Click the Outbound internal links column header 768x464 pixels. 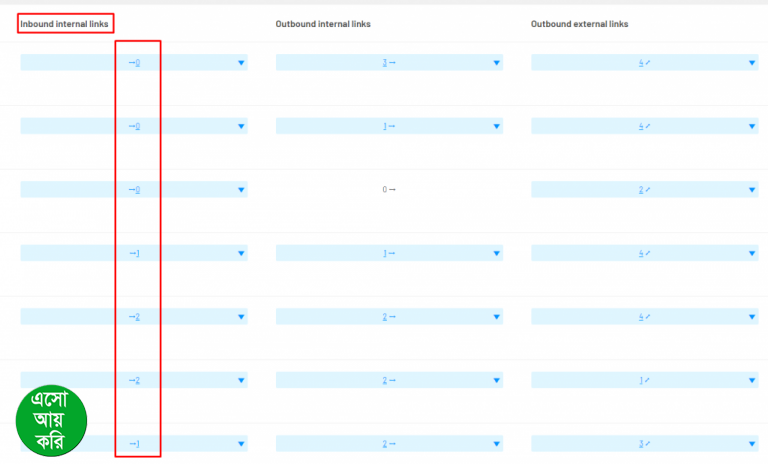(323, 23)
